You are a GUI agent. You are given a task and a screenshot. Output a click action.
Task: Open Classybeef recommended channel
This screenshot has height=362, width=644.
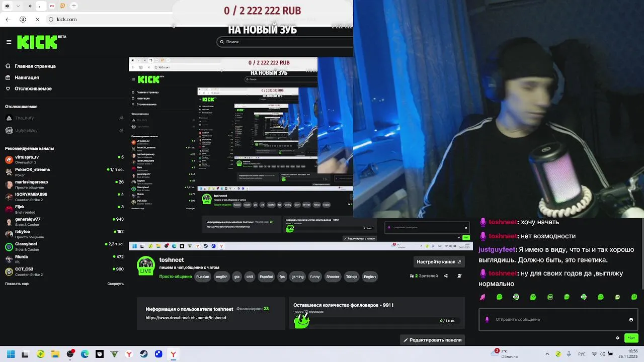[64, 246]
